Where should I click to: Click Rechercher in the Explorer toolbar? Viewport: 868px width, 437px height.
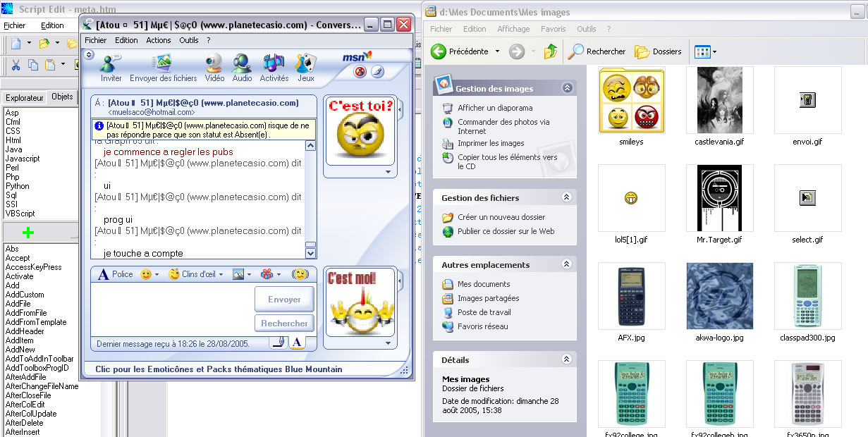[x=598, y=51]
